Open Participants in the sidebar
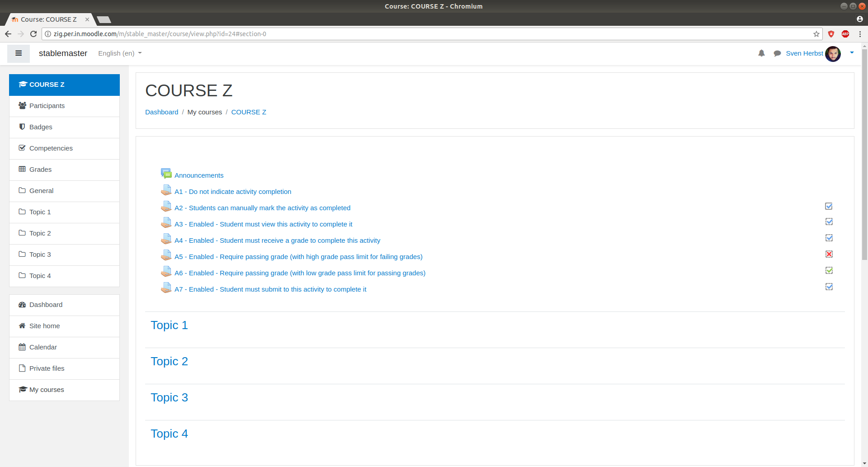This screenshot has height=467, width=868. click(x=64, y=106)
